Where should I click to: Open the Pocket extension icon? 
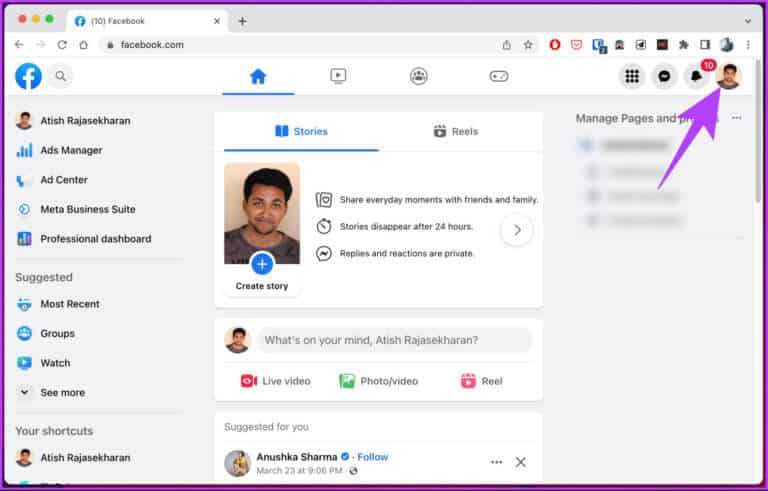576,45
